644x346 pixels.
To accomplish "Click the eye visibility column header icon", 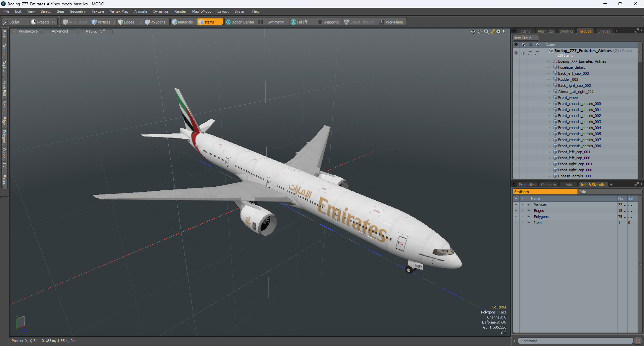I will coord(516,45).
